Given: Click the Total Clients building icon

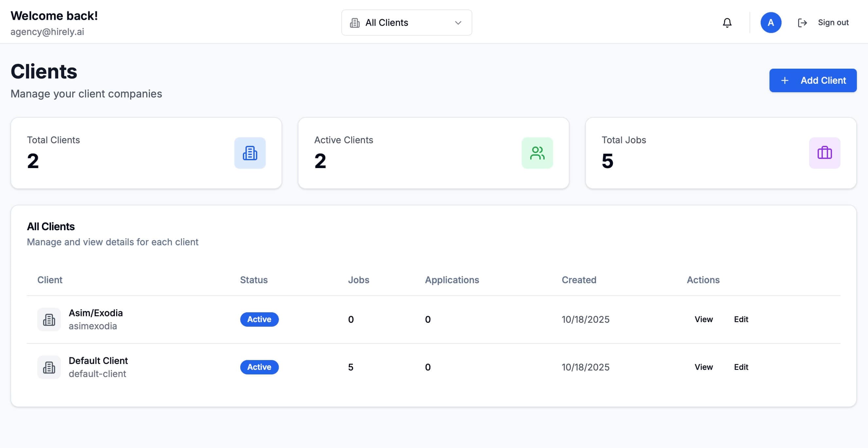Looking at the screenshot, I should coord(250,153).
